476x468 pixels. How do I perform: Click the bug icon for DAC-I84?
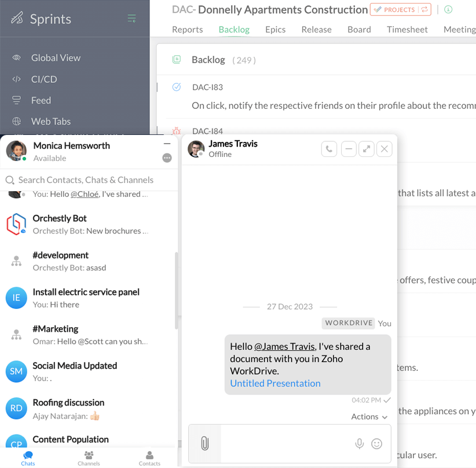click(x=177, y=131)
